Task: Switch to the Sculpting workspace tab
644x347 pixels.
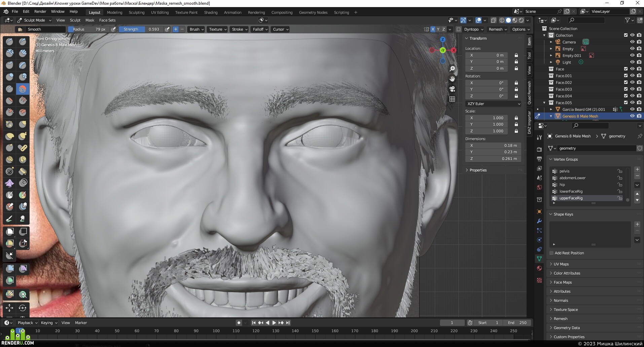Action: (x=136, y=12)
